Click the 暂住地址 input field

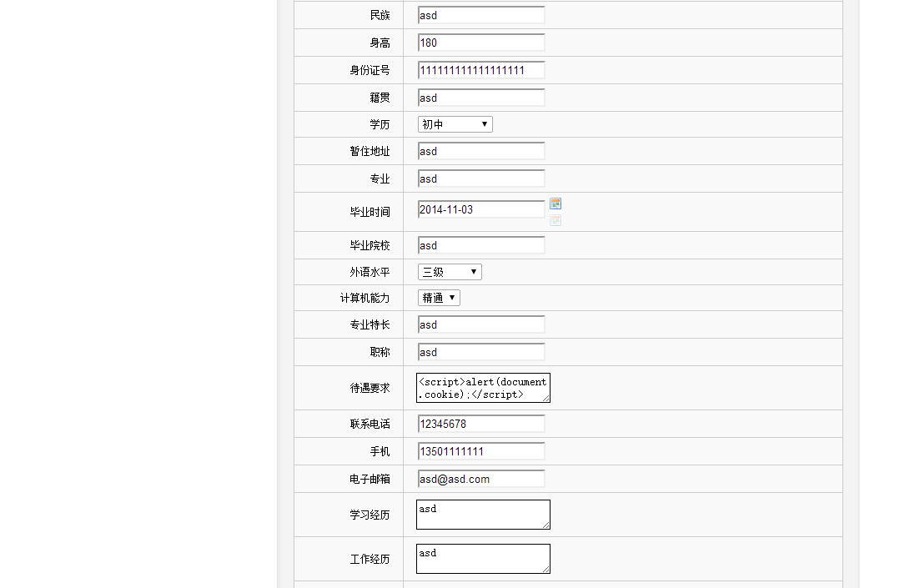tap(481, 152)
